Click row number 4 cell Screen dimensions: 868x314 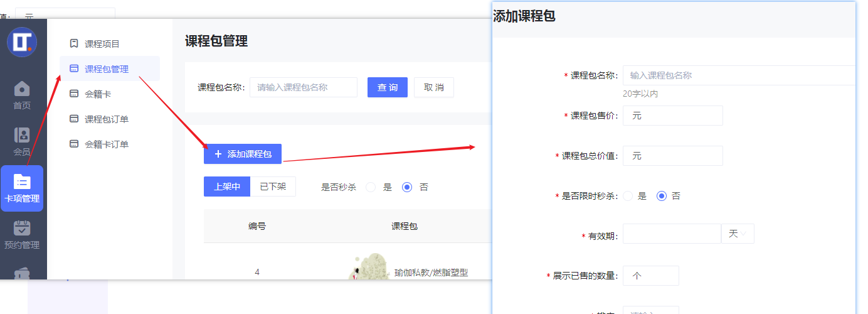pyautogui.click(x=257, y=272)
